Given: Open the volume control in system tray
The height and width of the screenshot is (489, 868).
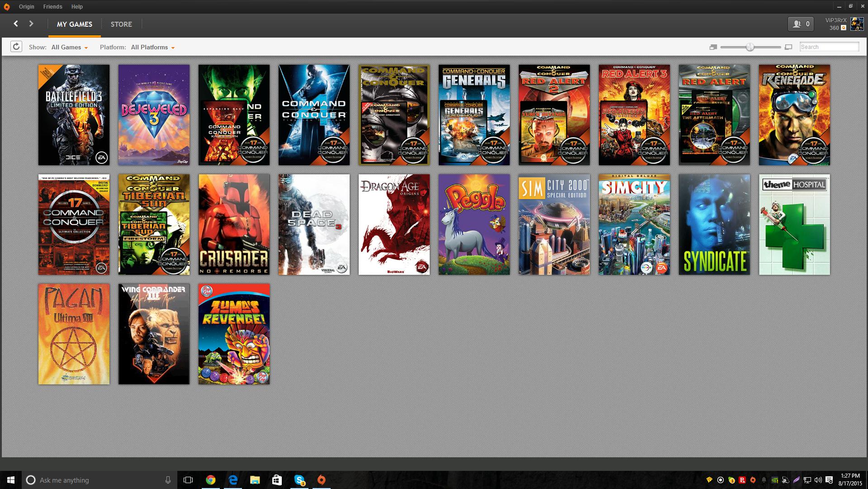Looking at the screenshot, I should (x=818, y=480).
